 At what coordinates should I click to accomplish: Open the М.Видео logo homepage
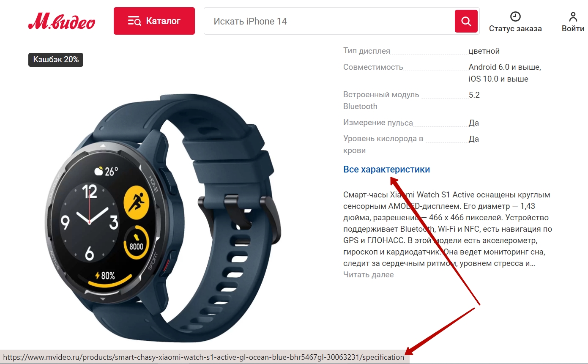(x=62, y=21)
